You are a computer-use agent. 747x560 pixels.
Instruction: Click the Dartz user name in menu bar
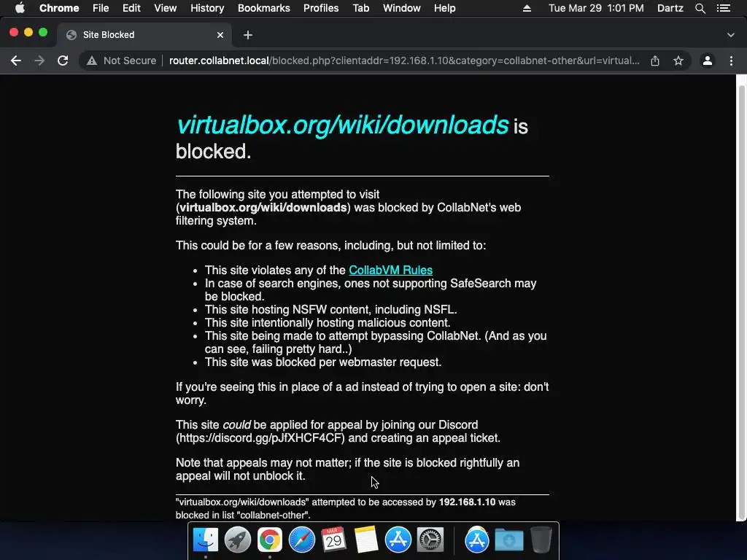click(x=670, y=8)
